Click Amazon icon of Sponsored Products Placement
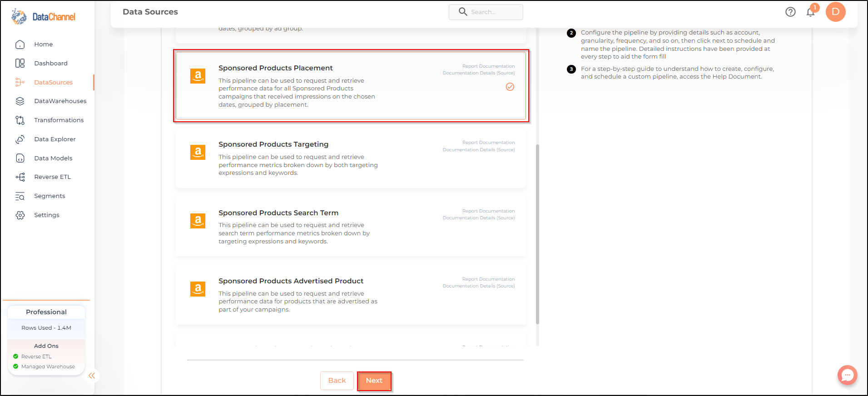This screenshot has width=868, height=396. pyautogui.click(x=198, y=76)
